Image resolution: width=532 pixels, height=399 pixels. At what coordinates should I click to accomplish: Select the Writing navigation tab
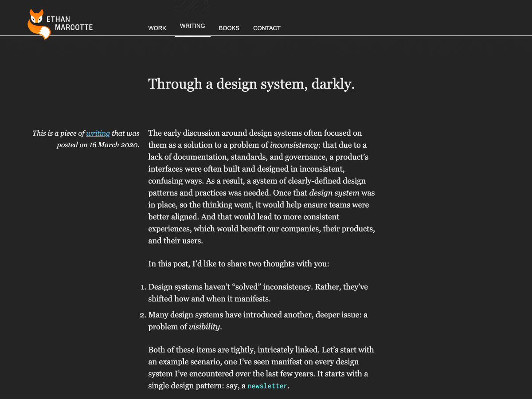[192, 26]
